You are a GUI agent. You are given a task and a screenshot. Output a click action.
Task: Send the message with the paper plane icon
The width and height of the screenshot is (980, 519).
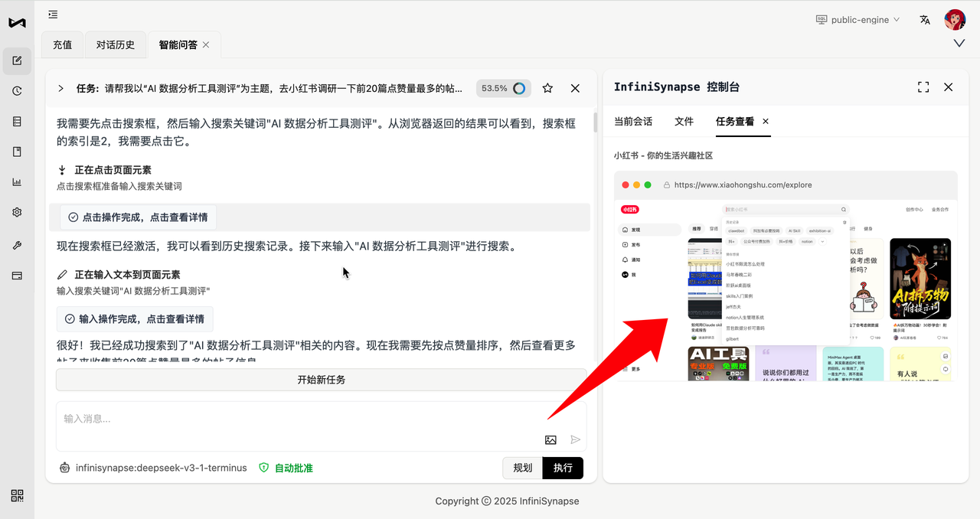tap(576, 439)
